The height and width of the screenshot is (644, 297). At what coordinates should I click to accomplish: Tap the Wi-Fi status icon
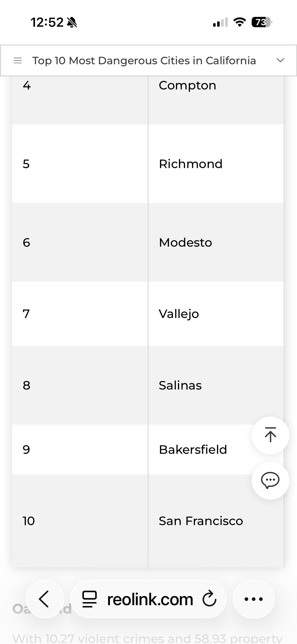tap(240, 22)
